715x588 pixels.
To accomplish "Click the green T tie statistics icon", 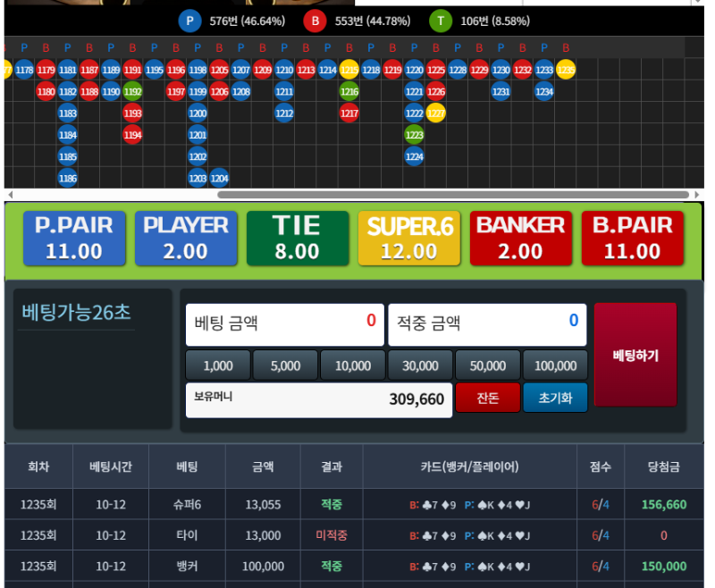I will tap(440, 21).
